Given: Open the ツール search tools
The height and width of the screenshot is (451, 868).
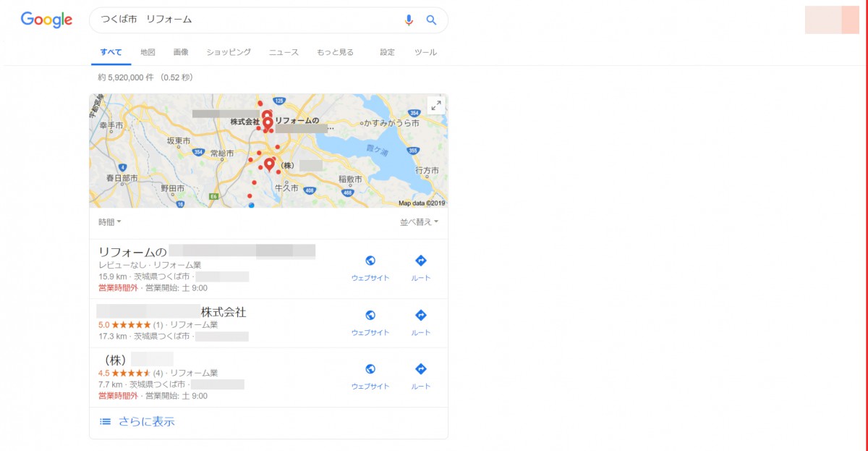Looking at the screenshot, I should [x=425, y=52].
